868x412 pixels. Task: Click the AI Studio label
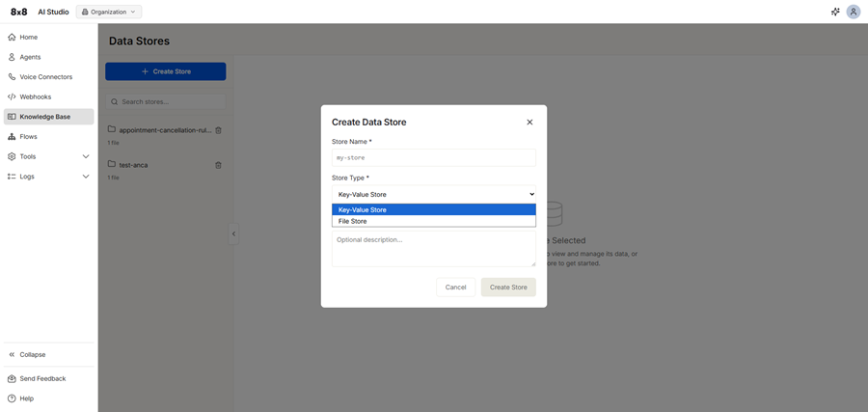pyautogui.click(x=54, y=12)
